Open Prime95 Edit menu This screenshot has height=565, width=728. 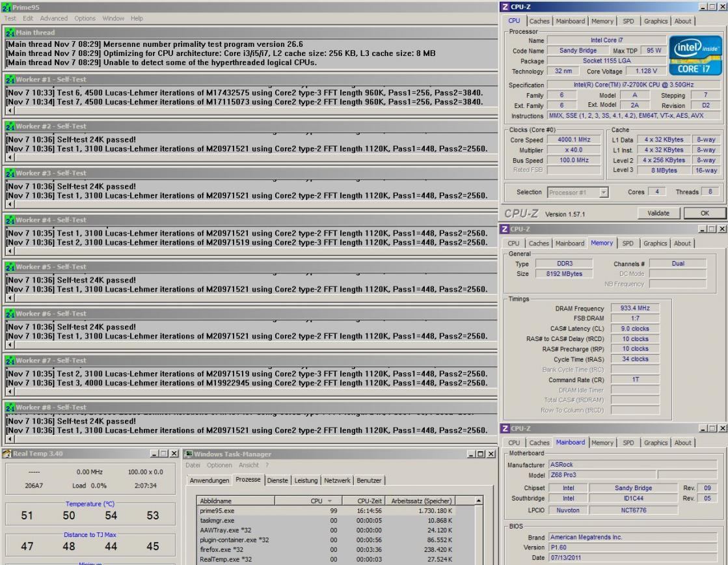[28, 19]
